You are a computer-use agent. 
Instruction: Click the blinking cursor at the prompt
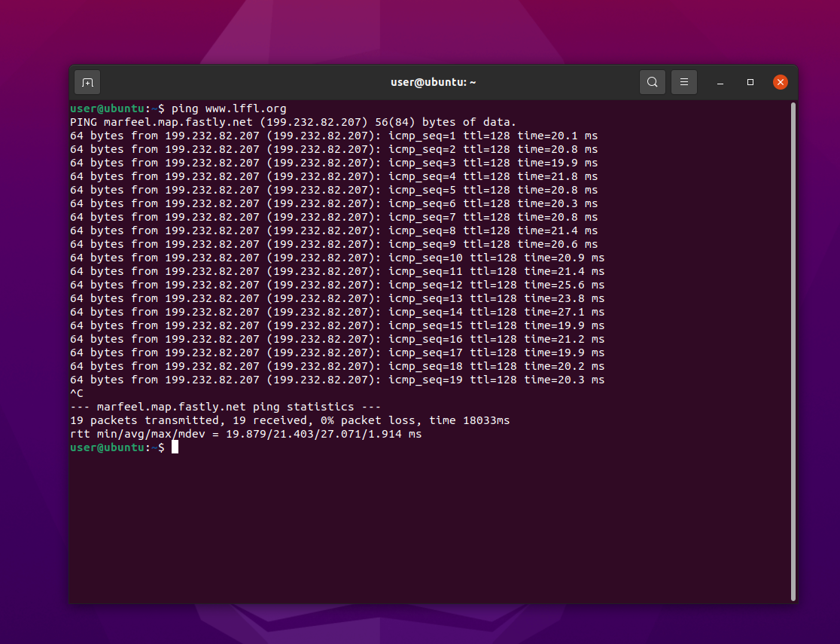pos(175,446)
